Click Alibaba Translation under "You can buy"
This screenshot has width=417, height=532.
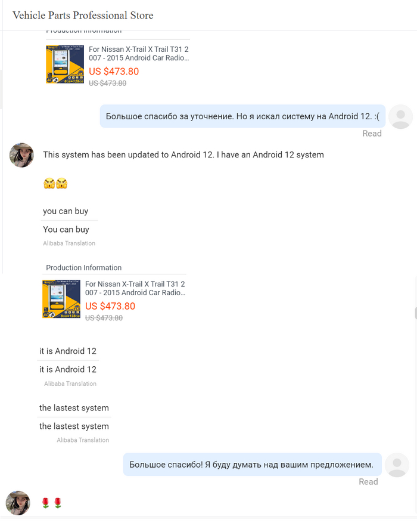point(69,243)
